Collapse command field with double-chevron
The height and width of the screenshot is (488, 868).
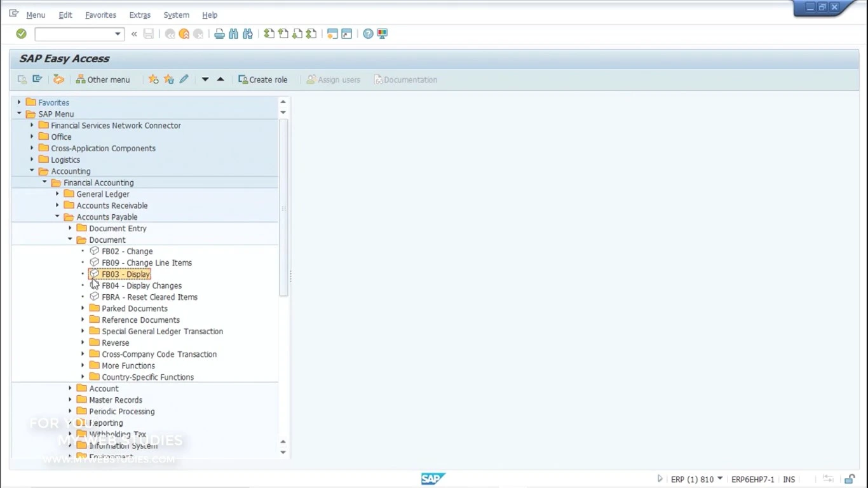click(x=134, y=34)
